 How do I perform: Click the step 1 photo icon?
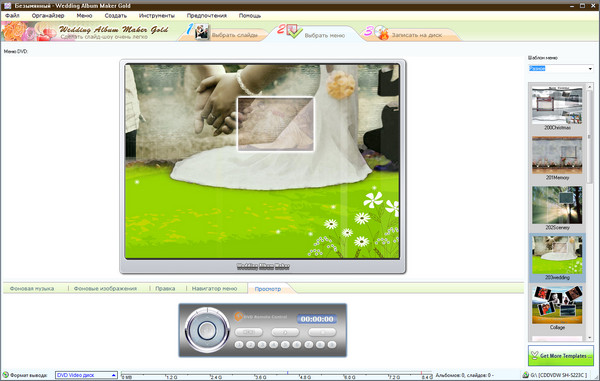point(202,32)
